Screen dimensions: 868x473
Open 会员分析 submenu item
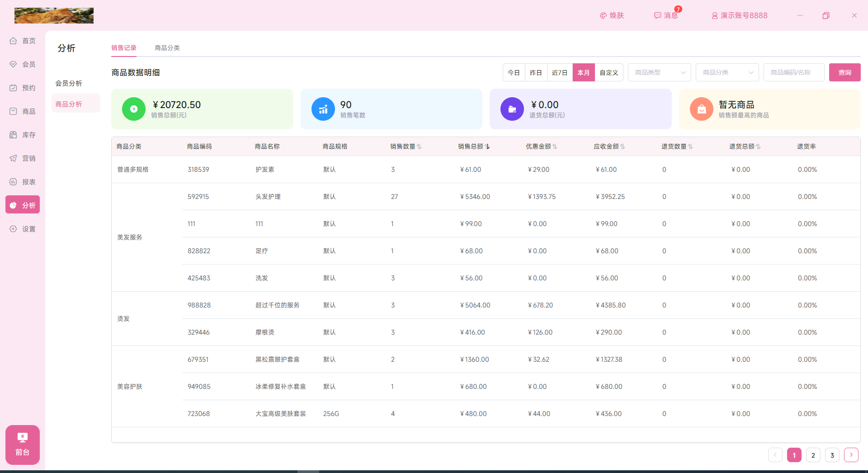click(69, 83)
